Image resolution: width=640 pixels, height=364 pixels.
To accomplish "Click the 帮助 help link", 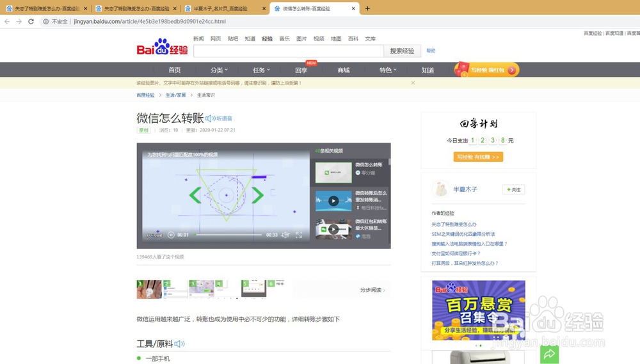I will pos(431,51).
